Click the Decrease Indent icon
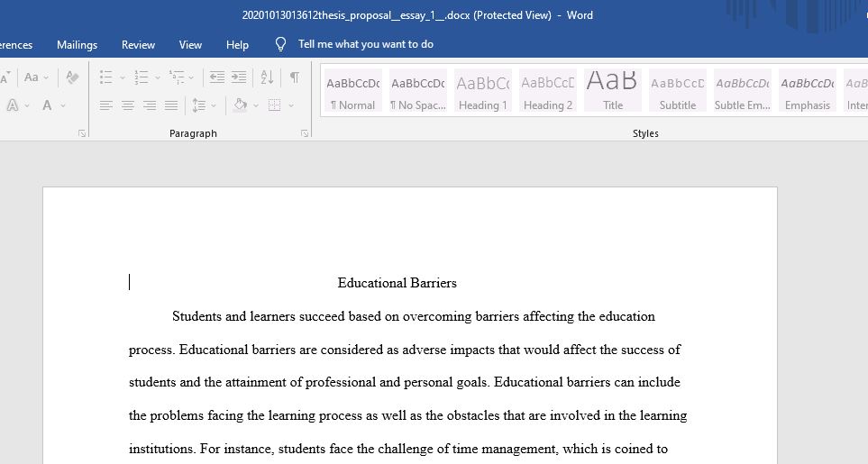The height and width of the screenshot is (464, 868). click(x=217, y=77)
